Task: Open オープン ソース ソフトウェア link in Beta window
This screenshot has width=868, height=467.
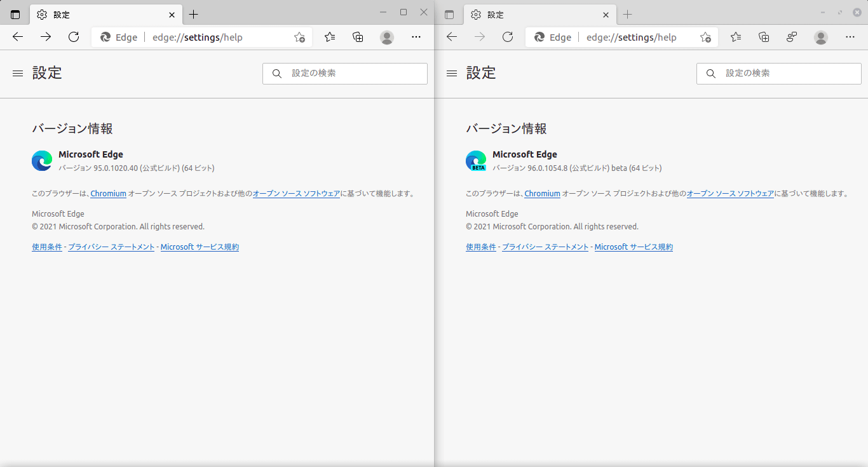Action: click(730, 194)
